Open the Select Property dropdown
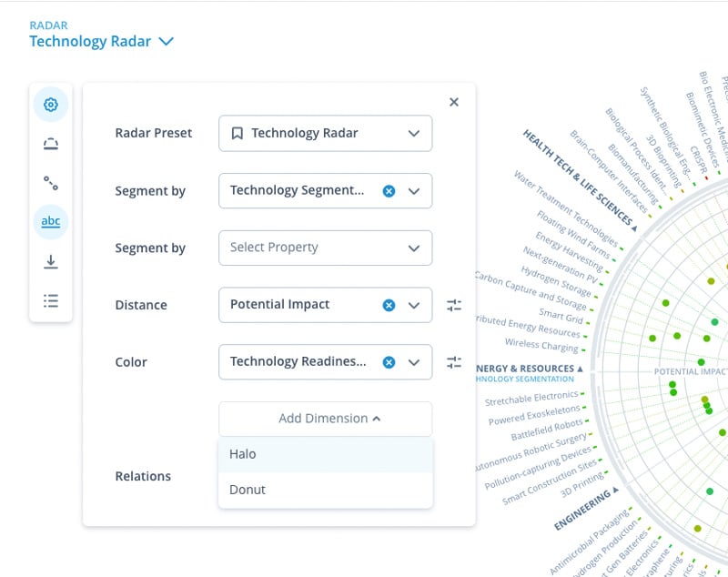 tap(325, 248)
